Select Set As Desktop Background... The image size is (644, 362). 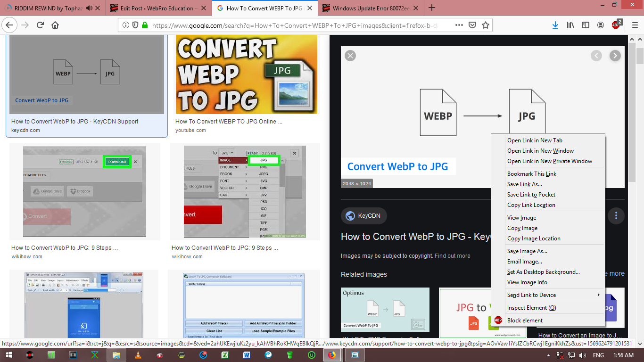coord(548,272)
